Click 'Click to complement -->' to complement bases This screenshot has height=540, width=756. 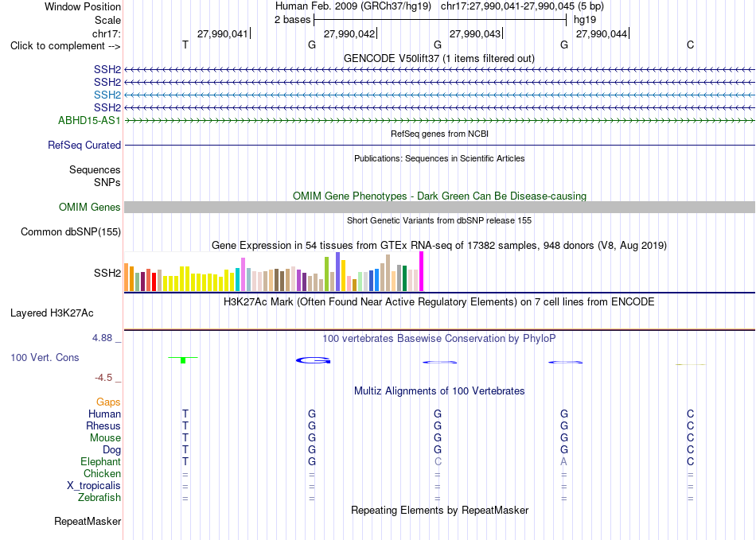click(x=65, y=46)
